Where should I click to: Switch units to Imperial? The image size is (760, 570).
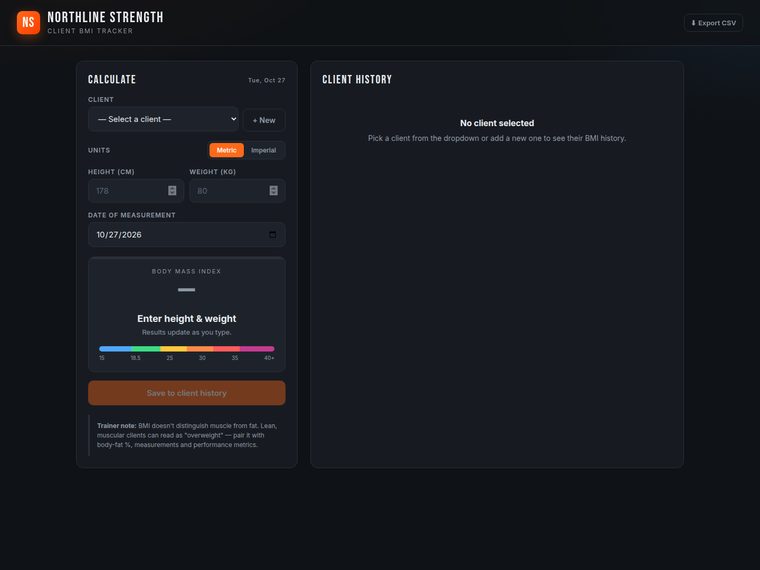[x=264, y=150]
